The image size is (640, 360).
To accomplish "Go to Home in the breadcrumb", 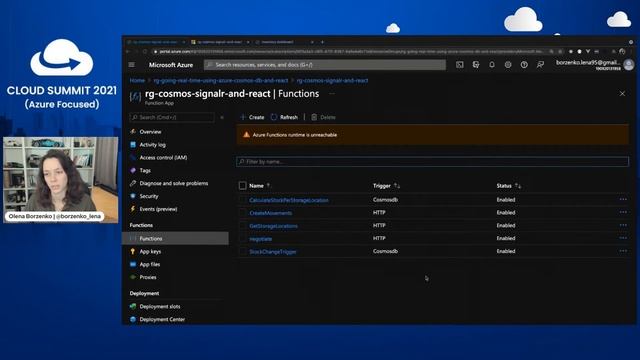I will pos(137,80).
